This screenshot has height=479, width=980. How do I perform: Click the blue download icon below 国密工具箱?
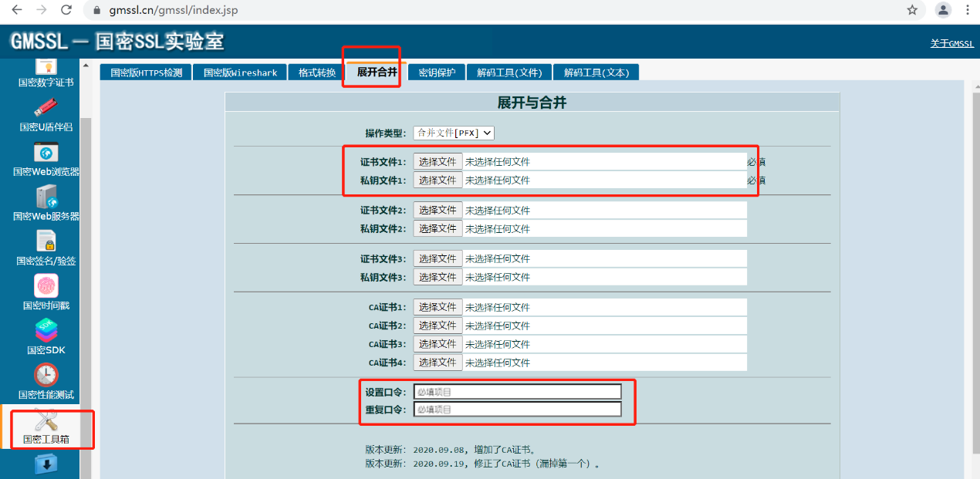46,464
